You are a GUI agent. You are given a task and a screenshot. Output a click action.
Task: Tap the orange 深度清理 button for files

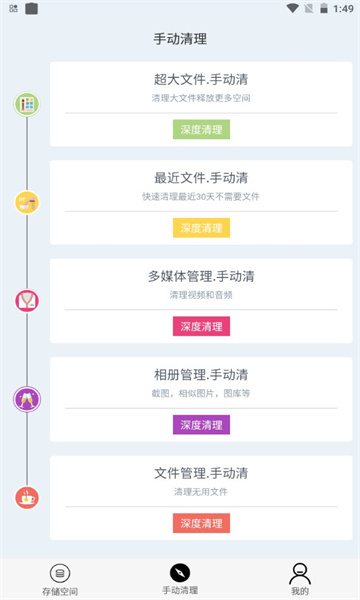201,523
